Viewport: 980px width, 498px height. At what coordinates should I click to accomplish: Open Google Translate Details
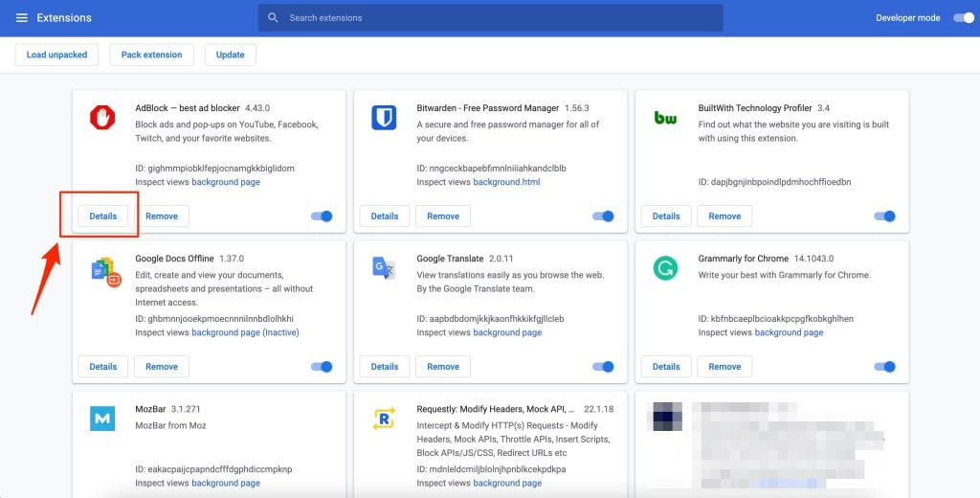[x=385, y=367]
